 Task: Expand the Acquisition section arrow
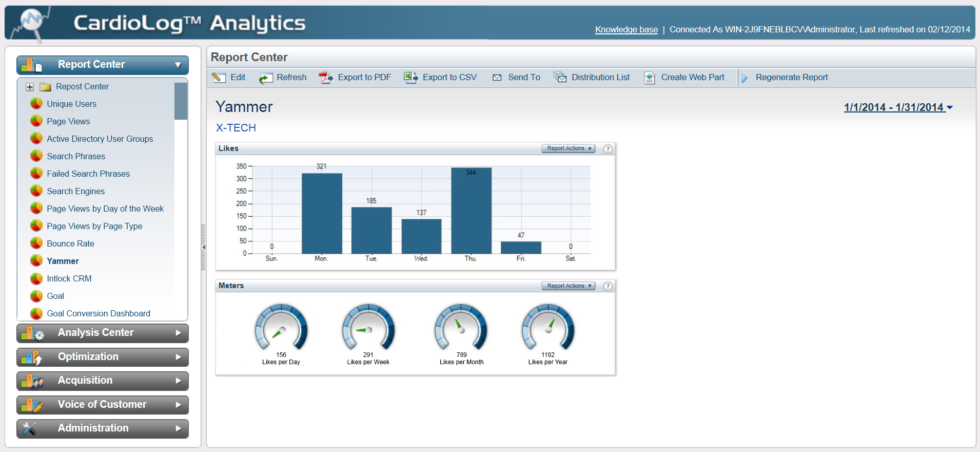tap(179, 381)
